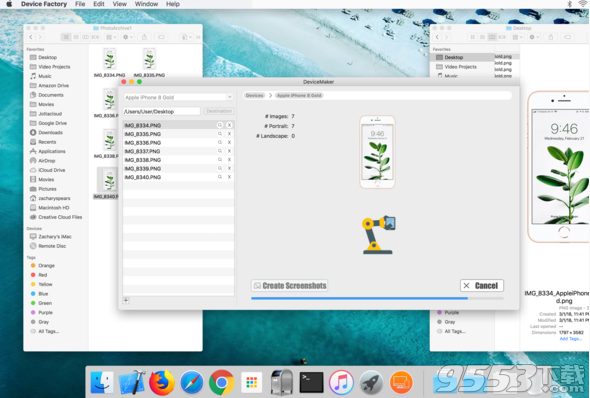This screenshot has width=590, height=398.
Task: Preview IMG_8338.PNG using its magnifier icon
Action: coord(220,160)
